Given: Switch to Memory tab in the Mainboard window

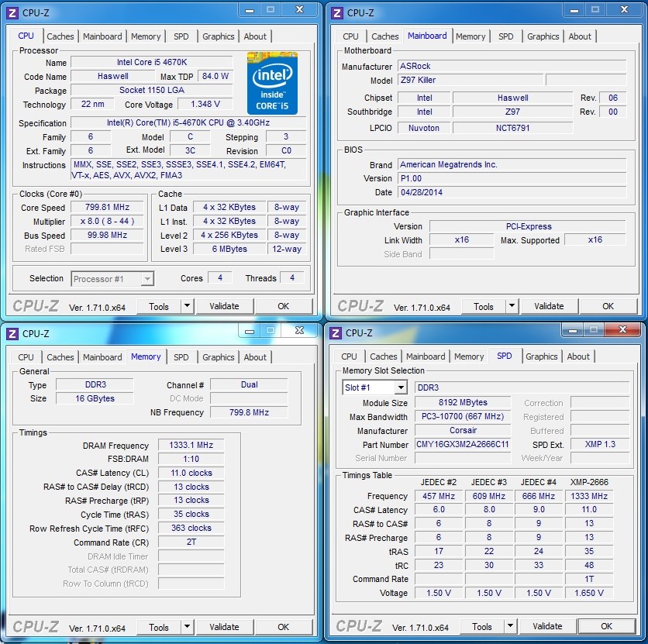Looking at the screenshot, I should (470, 36).
